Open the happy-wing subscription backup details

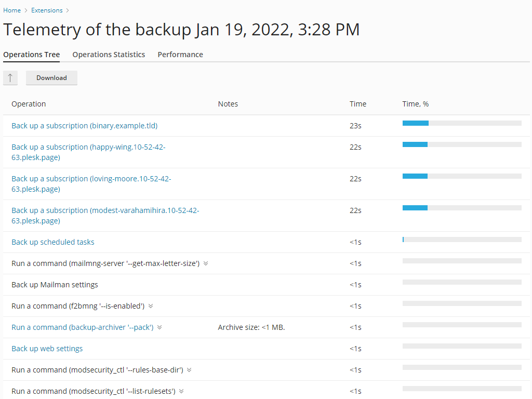coord(88,152)
